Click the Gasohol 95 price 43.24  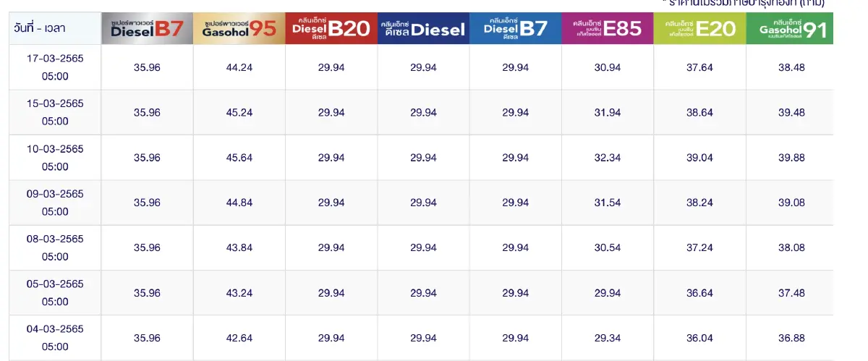click(239, 293)
